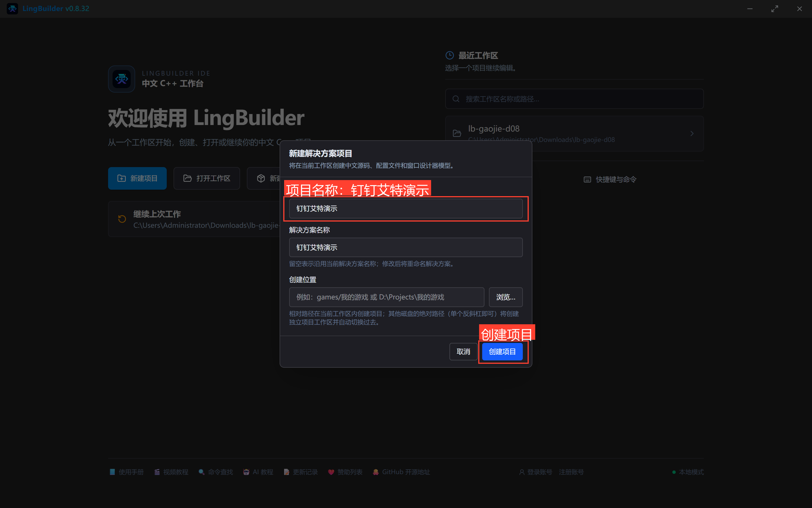Click the LingBuilder logo in title bar
The image size is (812, 508).
pos(12,9)
